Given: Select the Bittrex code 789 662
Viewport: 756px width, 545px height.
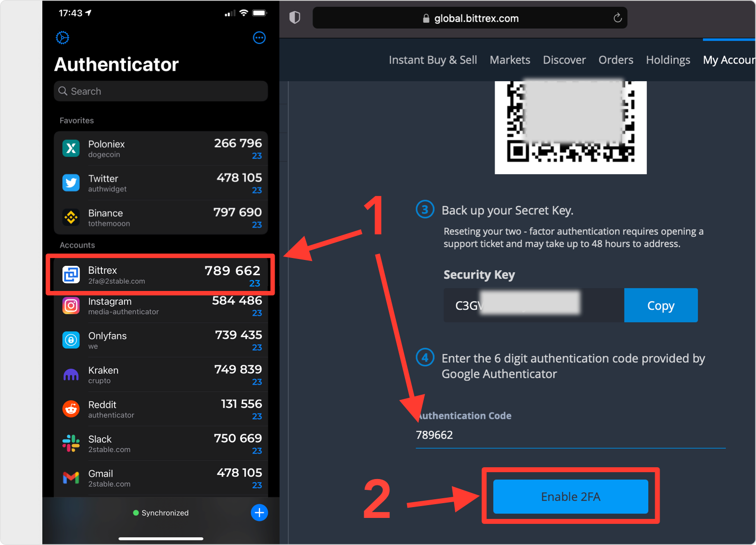Looking at the screenshot, I should tap(232, 271).
